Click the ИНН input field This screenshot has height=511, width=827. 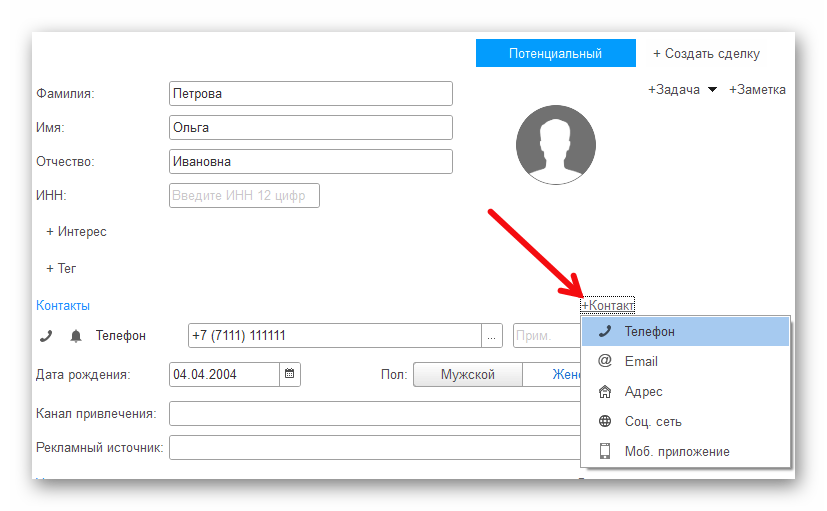pyautogui.click(x=244, y=195)
